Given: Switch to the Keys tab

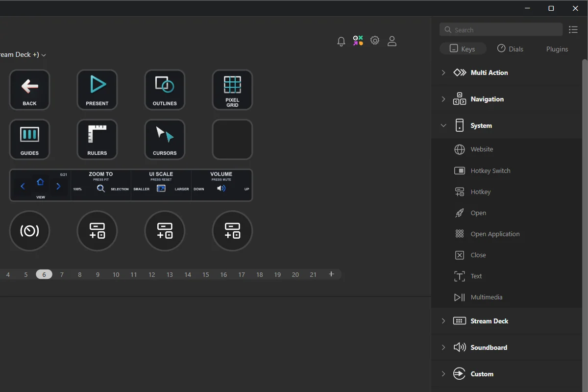Looking at the screenshot, I should click(463, 49).
